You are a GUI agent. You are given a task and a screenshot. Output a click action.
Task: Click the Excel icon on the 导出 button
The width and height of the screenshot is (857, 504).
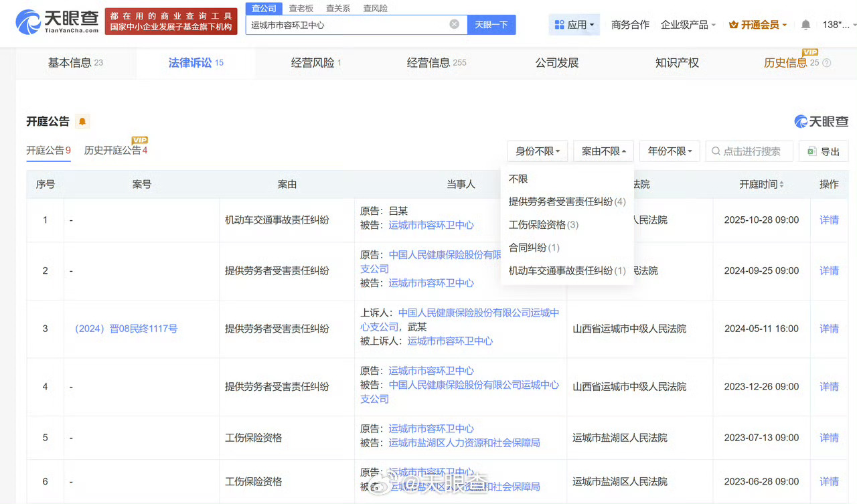tap(812, 151)
